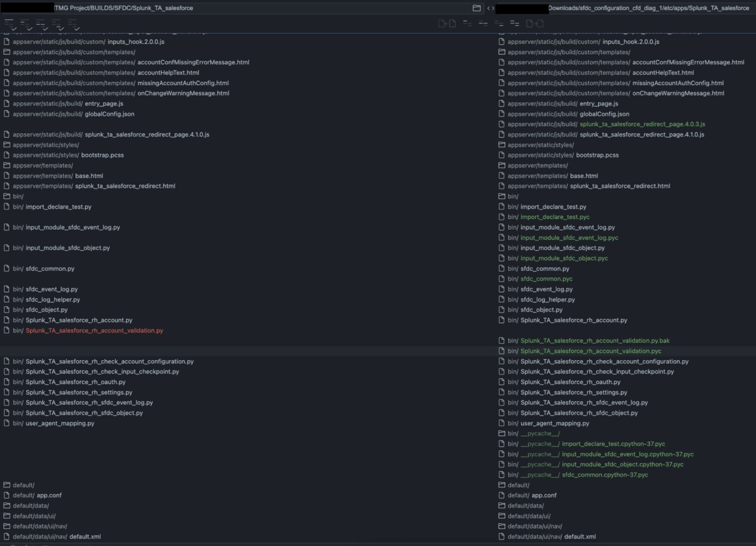
Task: Click the right pane path field with sfdc_configuration_cfd_diag_1
Action: tap(625, 8)
